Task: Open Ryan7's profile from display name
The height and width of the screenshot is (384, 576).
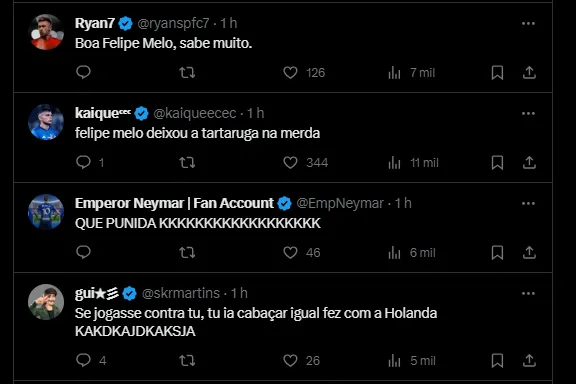Action: click(95, 23)
